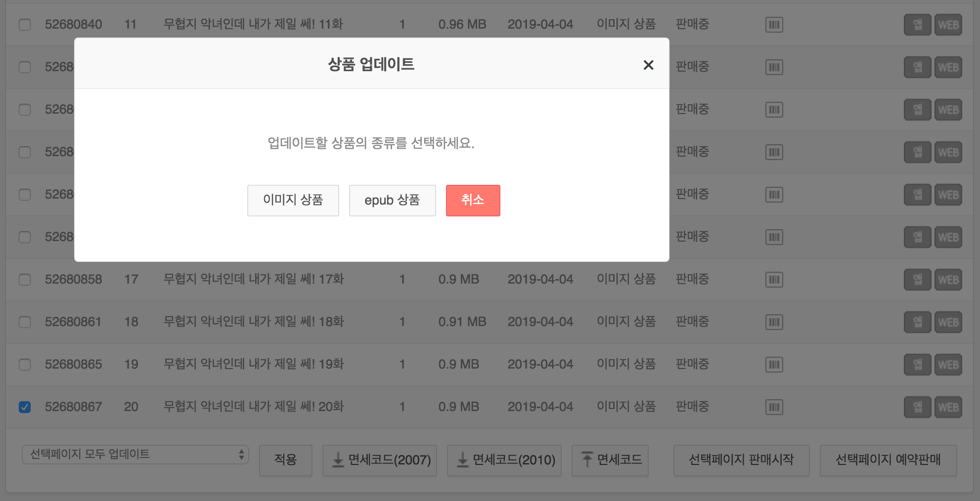Click the red 취소 button

tap(473, 200)
